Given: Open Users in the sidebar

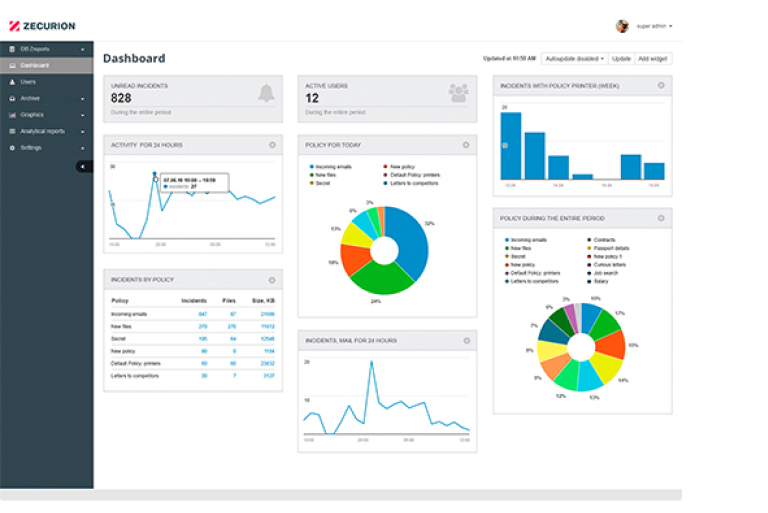Looking at the screenshot, I should click(47, 82).
